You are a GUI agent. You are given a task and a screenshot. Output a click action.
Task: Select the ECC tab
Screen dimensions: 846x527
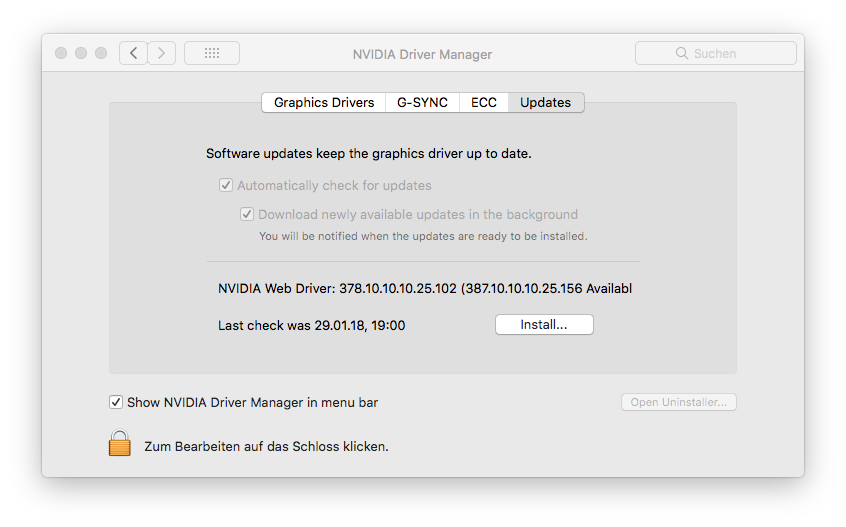point(484,102)
